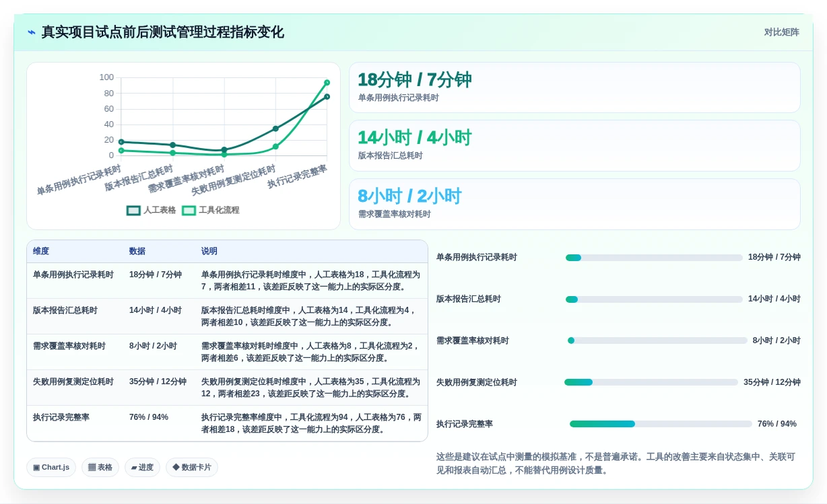Image resolution: width=827 pixels, height=504 pixels.
Task: Click the 工具化流程 point at 失败用例复测定位耗时
Action: pos(275,146)
